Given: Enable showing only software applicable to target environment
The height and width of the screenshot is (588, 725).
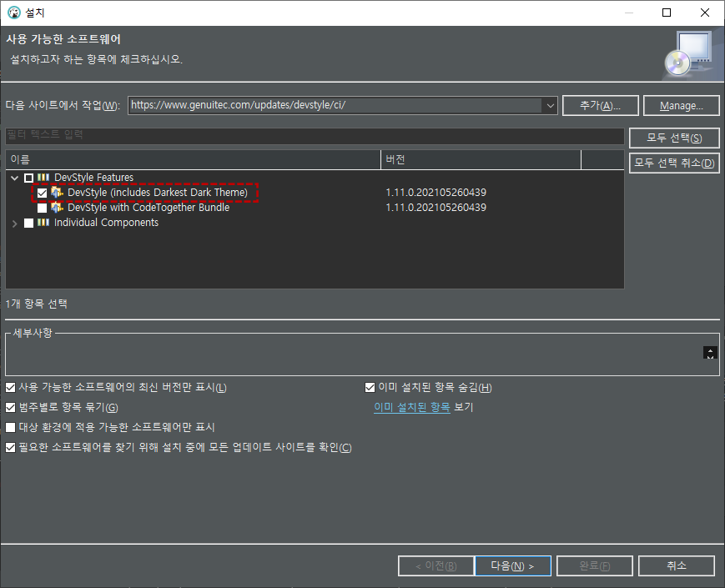Looking at the screenshot, I should (9, 428).
